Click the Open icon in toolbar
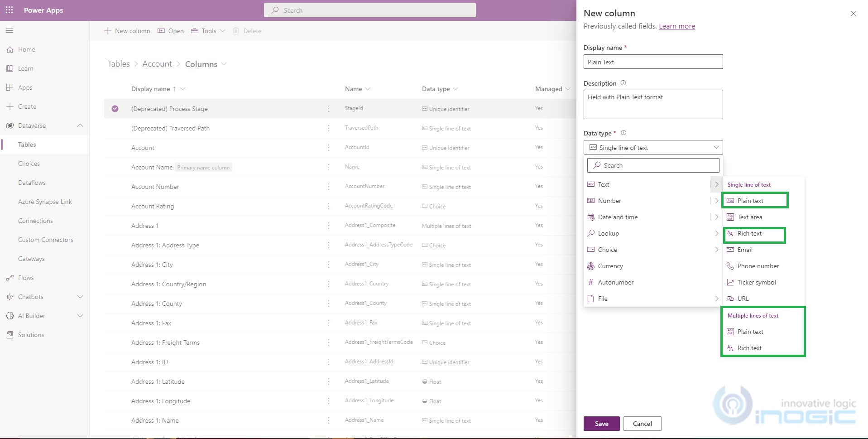 click(x=161, y=31)
